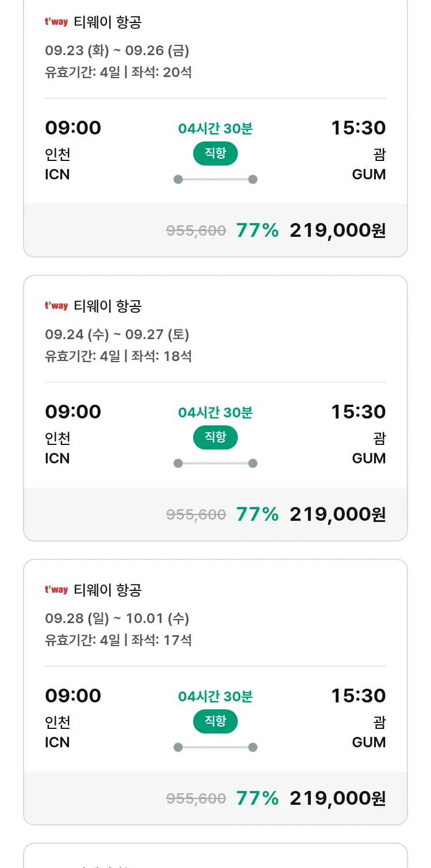This screenshot has height=868, width=431.
Task: Click route line of 09.23 flight
Action: point(215,179)
